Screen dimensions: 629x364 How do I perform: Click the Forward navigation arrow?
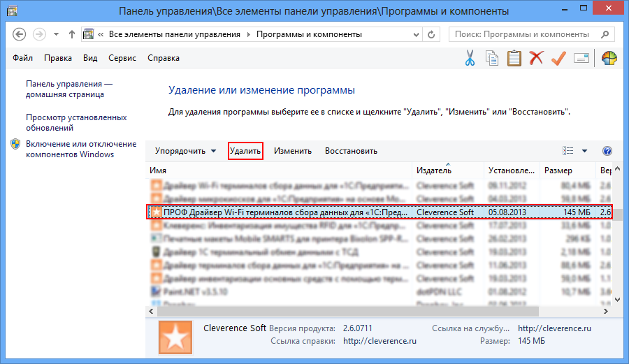[39, 34]
